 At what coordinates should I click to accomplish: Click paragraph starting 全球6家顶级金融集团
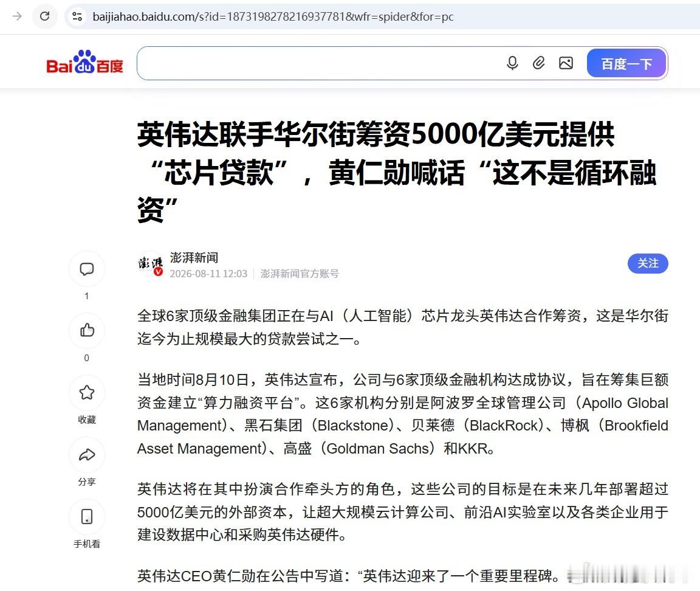coord(403,328)
